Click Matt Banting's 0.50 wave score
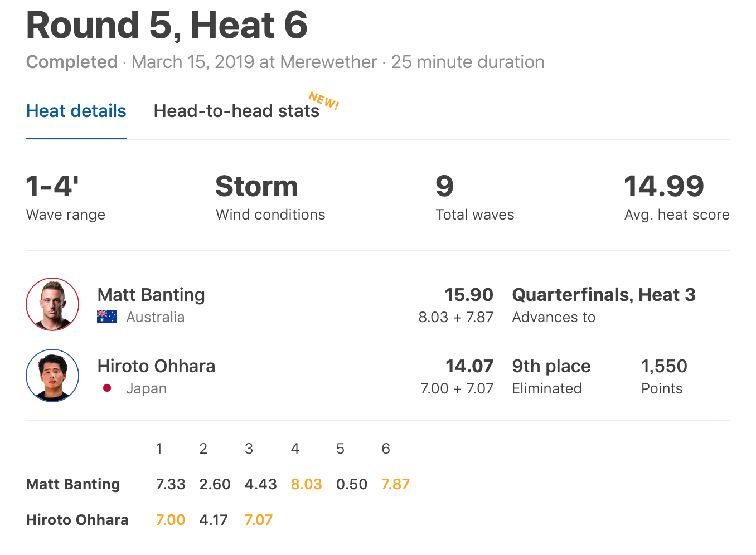The height and width of the screenshot is (555, 756). 352,484
